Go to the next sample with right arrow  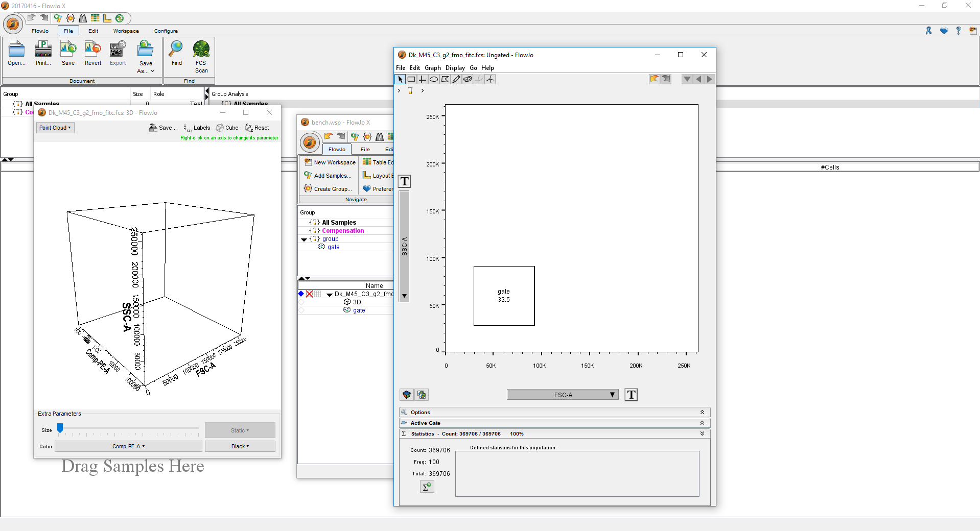click(x=709, y=79)
